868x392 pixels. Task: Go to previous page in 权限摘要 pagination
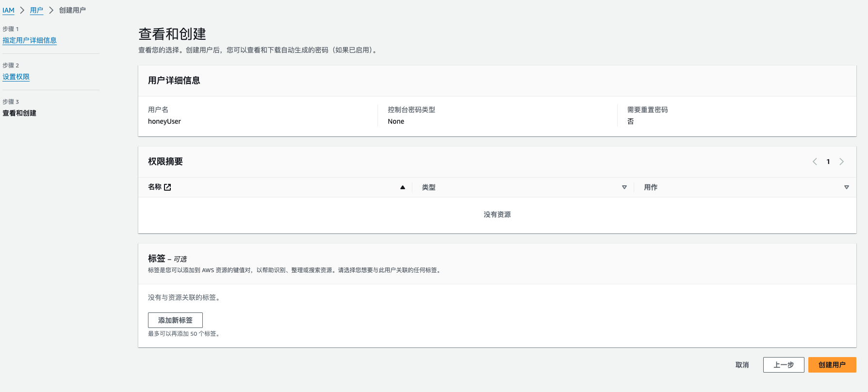click(x=815, y=162)
